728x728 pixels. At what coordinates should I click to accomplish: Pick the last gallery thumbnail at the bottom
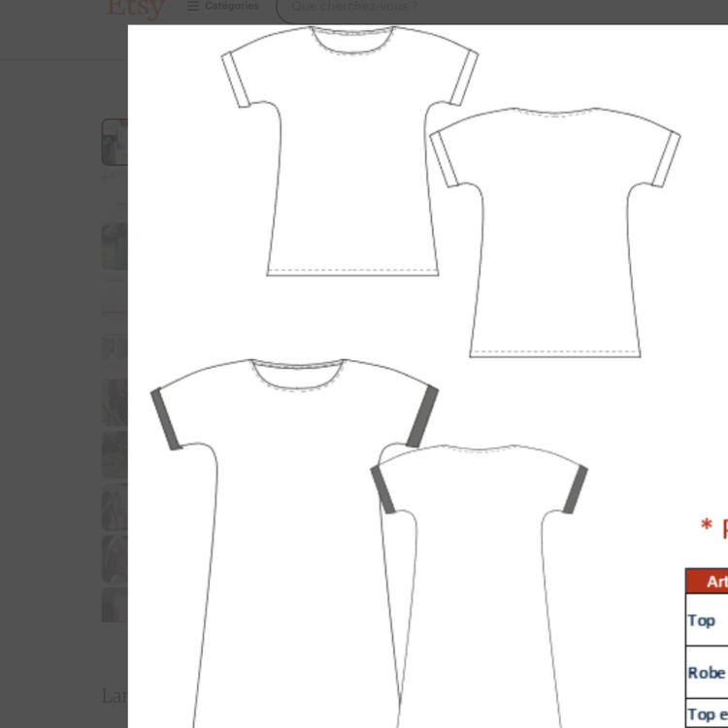115,604
